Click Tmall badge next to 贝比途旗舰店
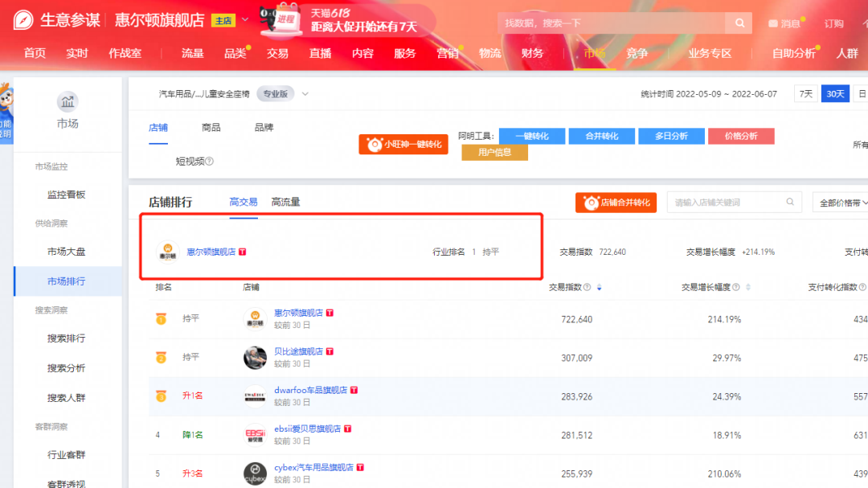Image resolution: width=868 pixels, height=488 pixels. [330, 351]
